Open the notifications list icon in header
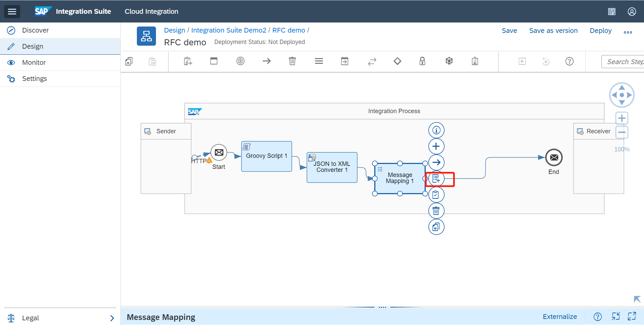Screen dimensions: 644x326 612,12
